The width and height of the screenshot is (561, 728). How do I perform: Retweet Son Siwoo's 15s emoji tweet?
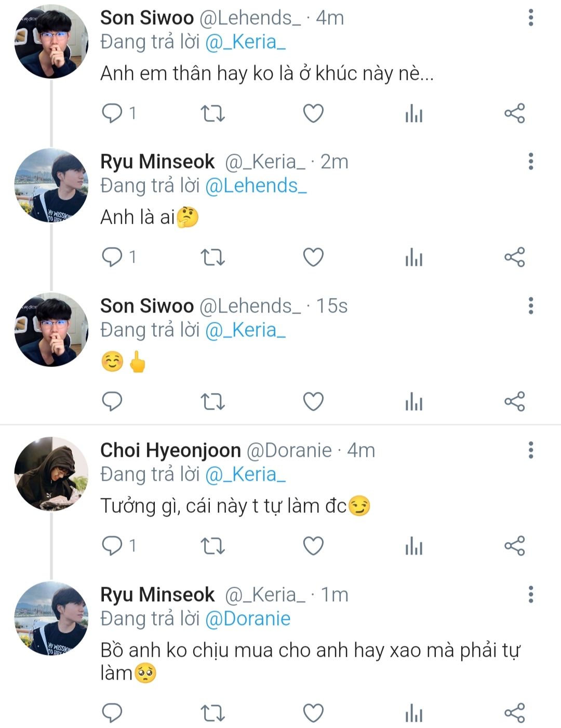point(212,401)
